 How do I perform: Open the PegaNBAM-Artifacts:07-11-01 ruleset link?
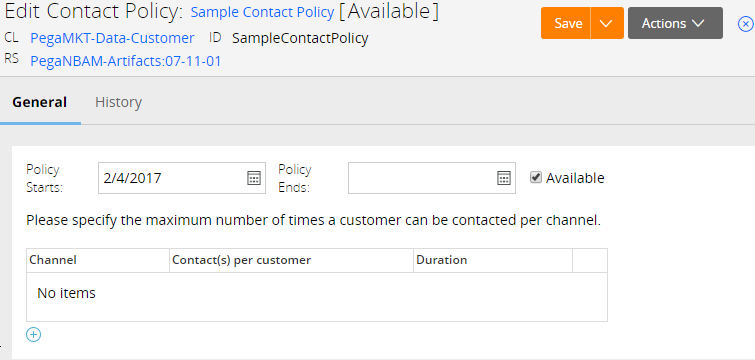[126, 61]
